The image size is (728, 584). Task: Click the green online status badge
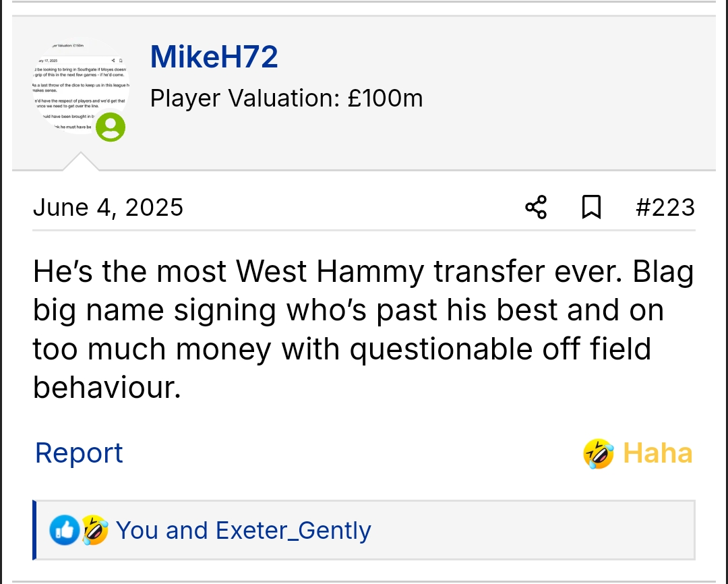point(110,127)
